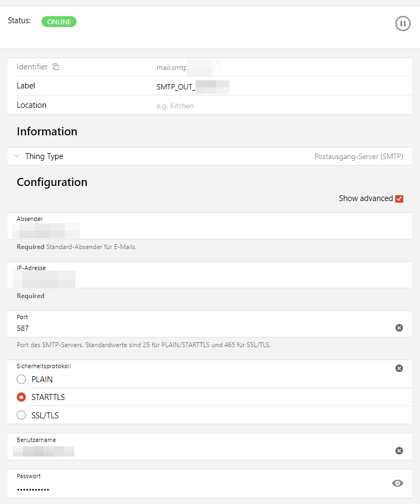
Task: Click the ONLINE status badge
Action: (59, 22)
